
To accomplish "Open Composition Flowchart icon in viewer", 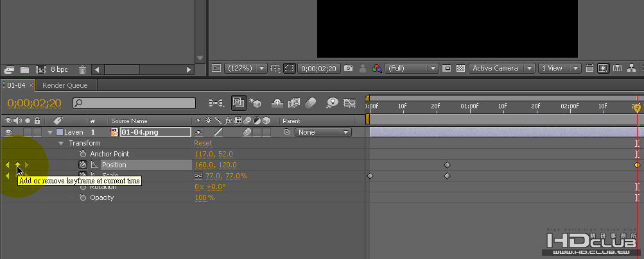I will (632, 69).
